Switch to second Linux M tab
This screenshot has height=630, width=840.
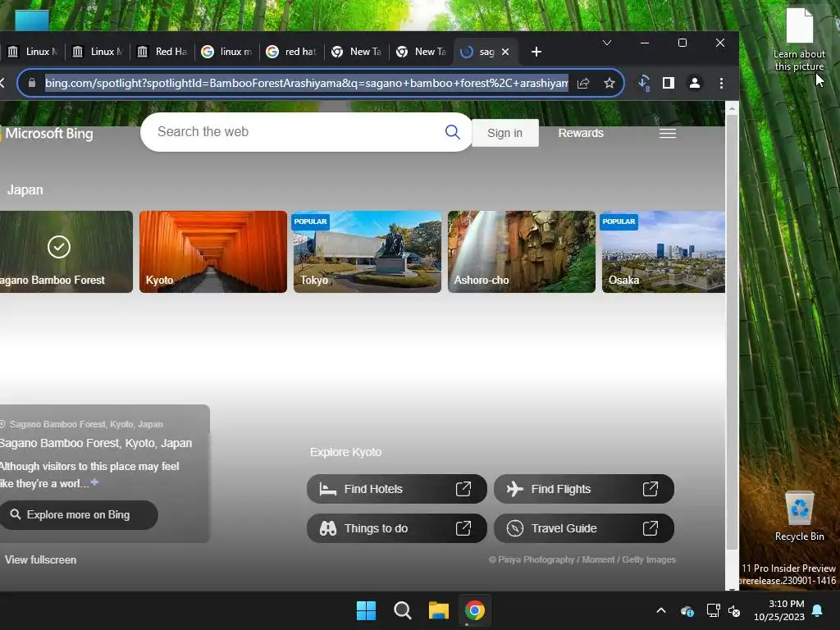point(98,52)
